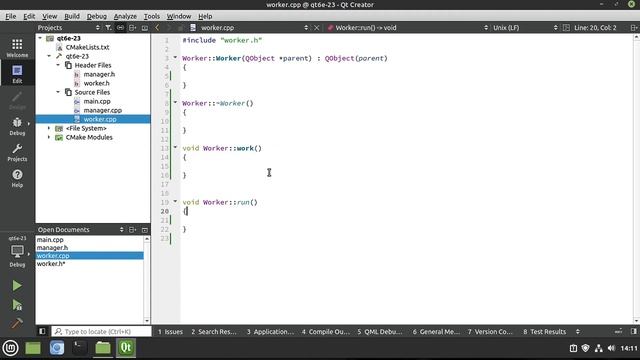Show the 3 Application Output pane
Viewport: 640px width, 360px height.
click(270, 331)
